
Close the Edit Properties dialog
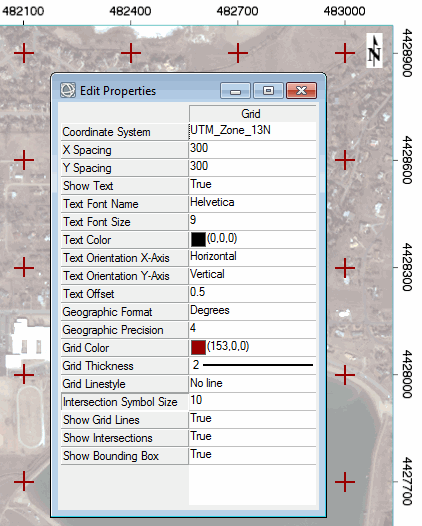tap(301, 91)
